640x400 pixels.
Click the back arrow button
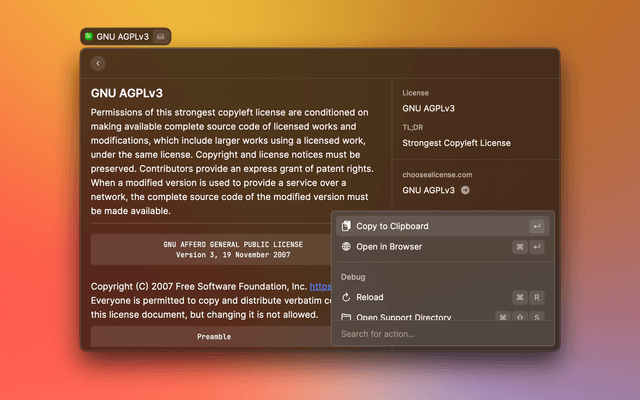click(98, 63)
